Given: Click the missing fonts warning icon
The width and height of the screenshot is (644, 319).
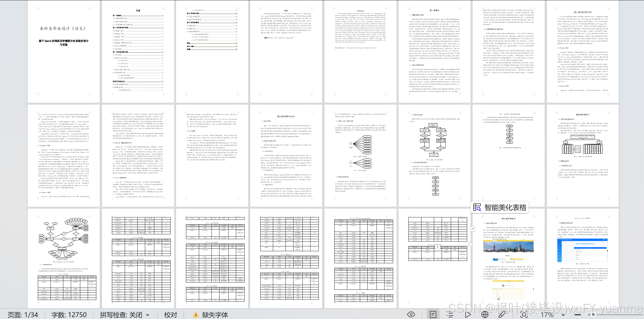Looking at the screenshot, I should [196, 315].
